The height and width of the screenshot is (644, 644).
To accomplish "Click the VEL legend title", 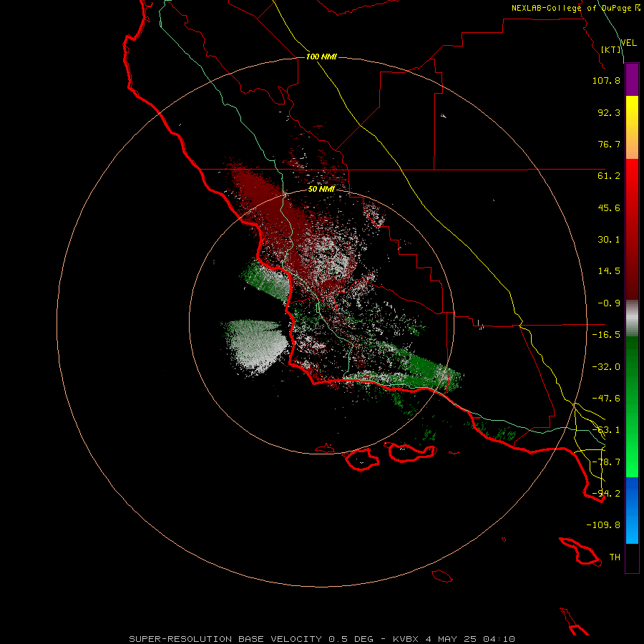I will coord(629,42).
